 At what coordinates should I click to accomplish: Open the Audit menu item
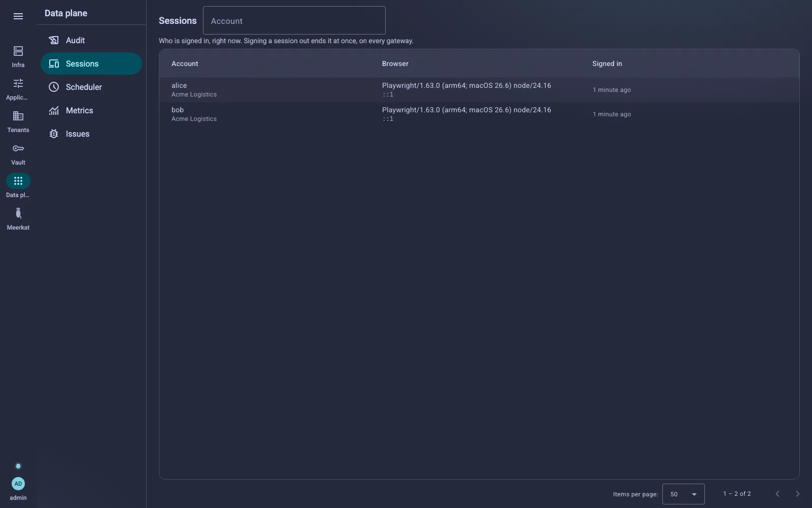pyautogui.click(x=91, y=40)
